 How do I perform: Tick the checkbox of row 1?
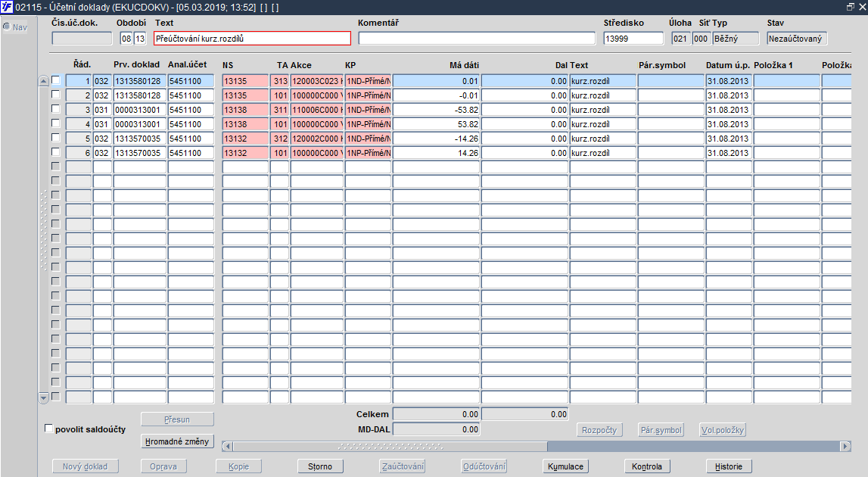click(56, 80)
